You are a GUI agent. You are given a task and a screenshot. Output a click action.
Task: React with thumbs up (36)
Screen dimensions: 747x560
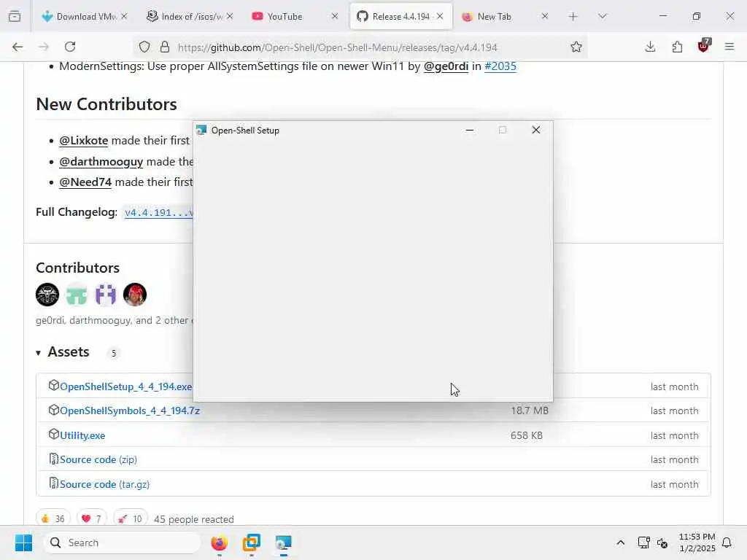[x=53, y=518]
